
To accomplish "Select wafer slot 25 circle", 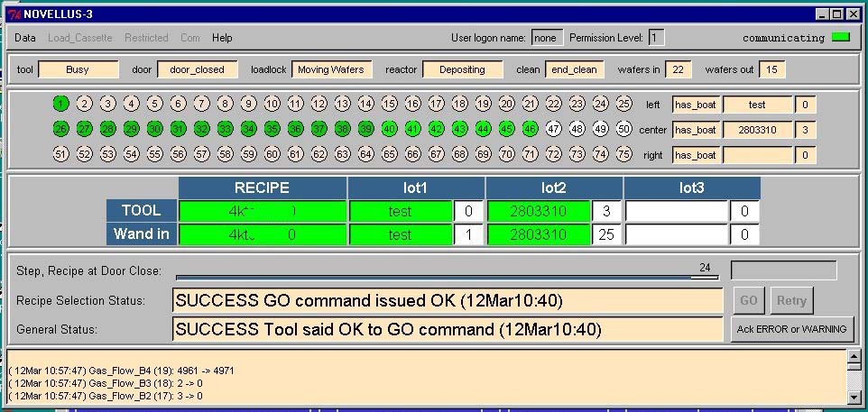I will click(x=623, y=104).
